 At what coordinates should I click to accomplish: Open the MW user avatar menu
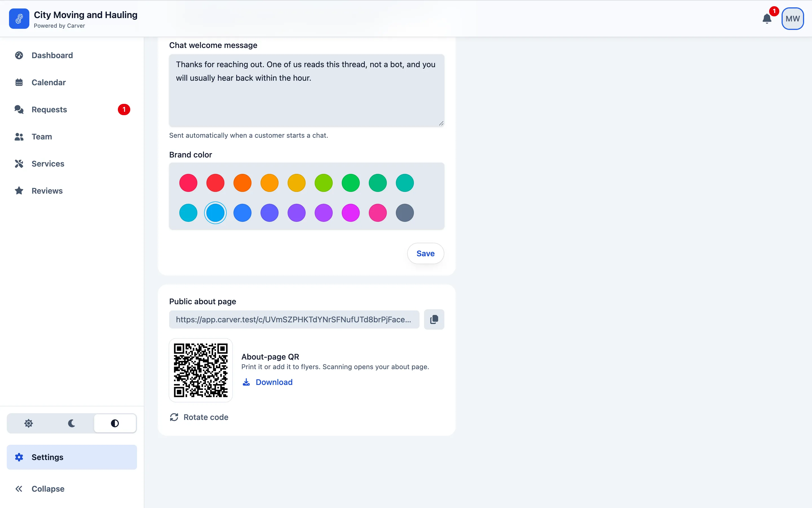[x=793, y=19]
